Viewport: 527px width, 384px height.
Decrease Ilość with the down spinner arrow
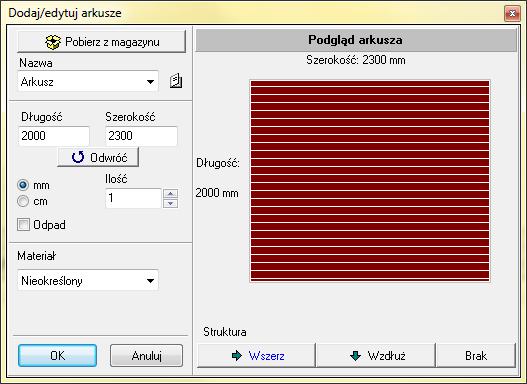pyautogui.click(x=171, y=203)
